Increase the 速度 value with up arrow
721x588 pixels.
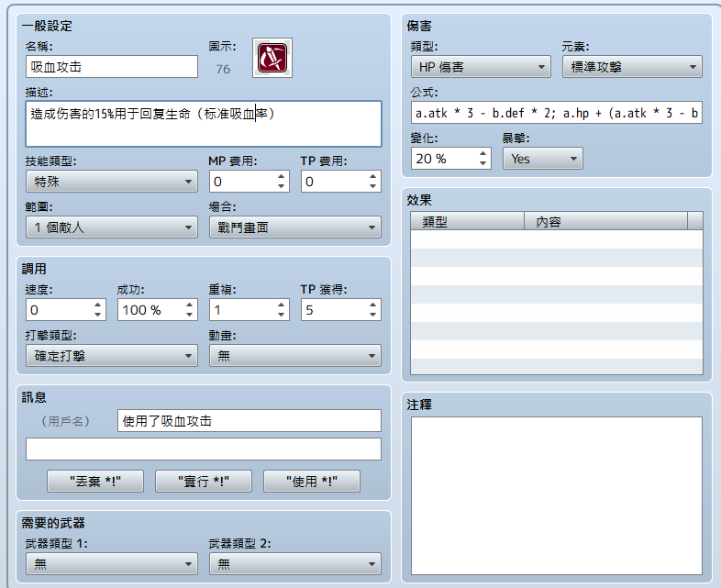pos(97,305)
